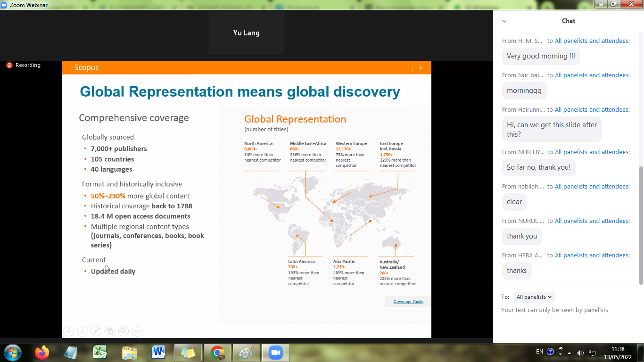This screenshot has height=362, width=644.
Task: Click the Windows Start orb
Action: point(12,353)
